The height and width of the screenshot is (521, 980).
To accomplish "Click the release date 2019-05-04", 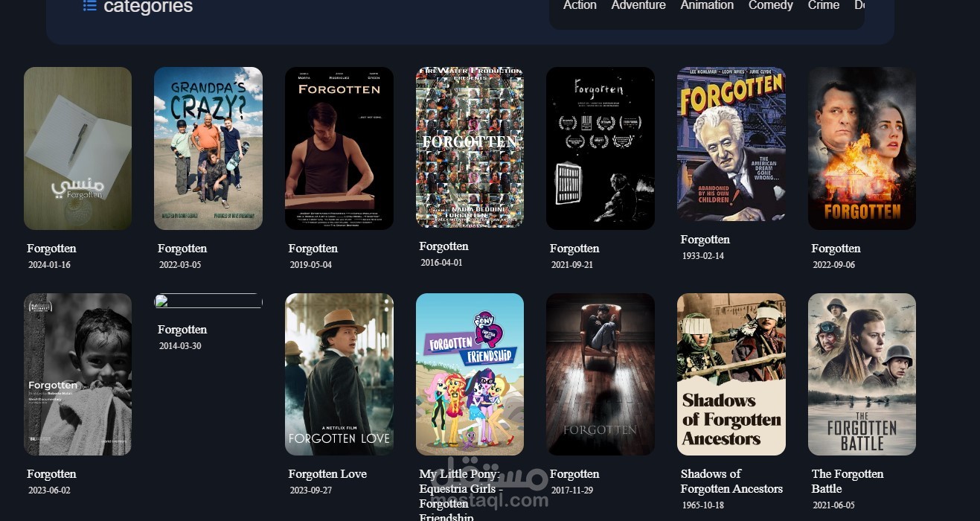I will 310,265.
